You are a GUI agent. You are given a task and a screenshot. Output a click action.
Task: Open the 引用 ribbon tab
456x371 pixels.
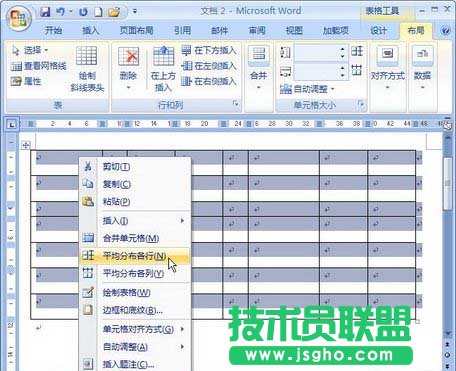click(x=182, y=31)
